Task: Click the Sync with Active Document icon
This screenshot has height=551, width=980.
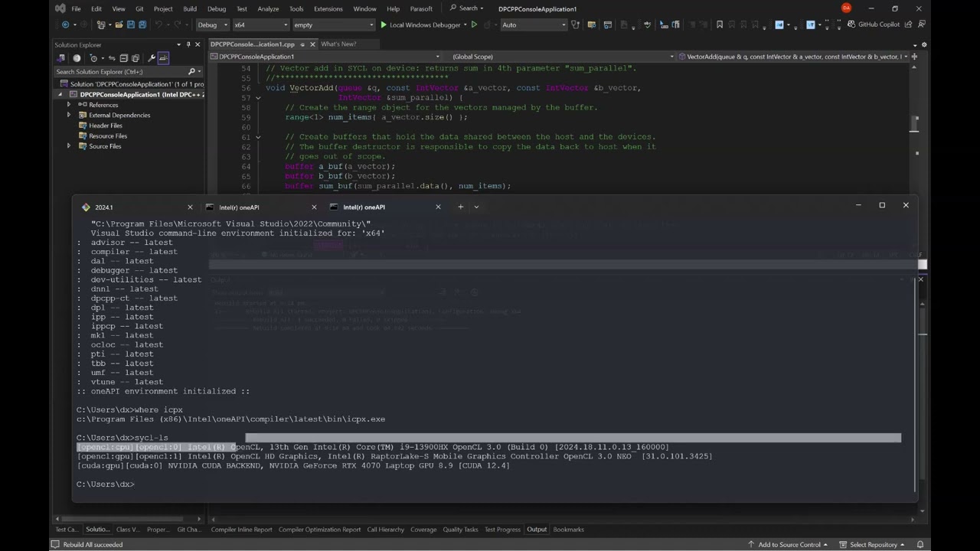Action: [x=112, y=58]
